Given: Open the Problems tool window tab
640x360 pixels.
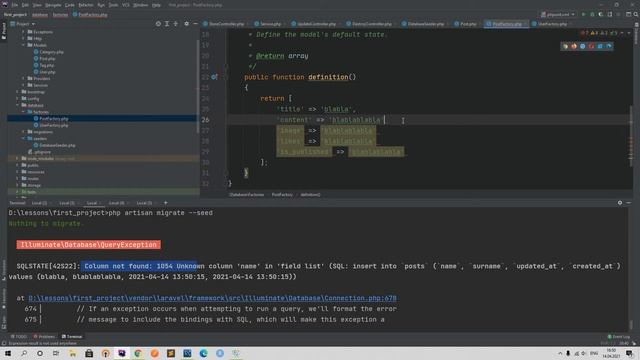Looking at the screenshot, I should pos(44,337).
